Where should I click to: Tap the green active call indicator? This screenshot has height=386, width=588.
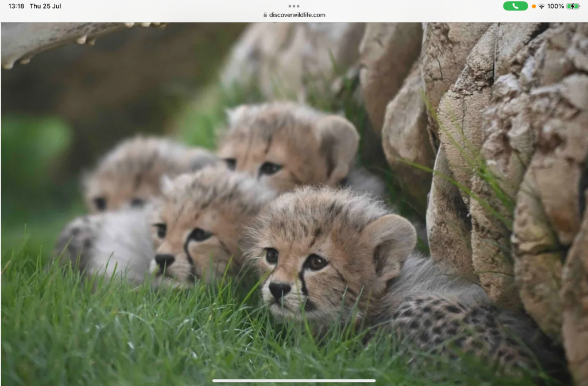coord(515,6)
